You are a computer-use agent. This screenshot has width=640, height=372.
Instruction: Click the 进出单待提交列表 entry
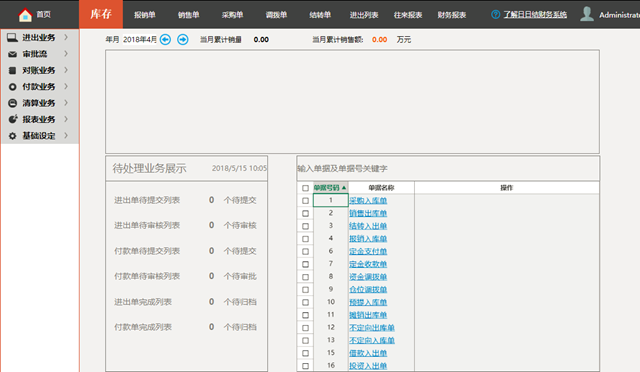[147, 200]
